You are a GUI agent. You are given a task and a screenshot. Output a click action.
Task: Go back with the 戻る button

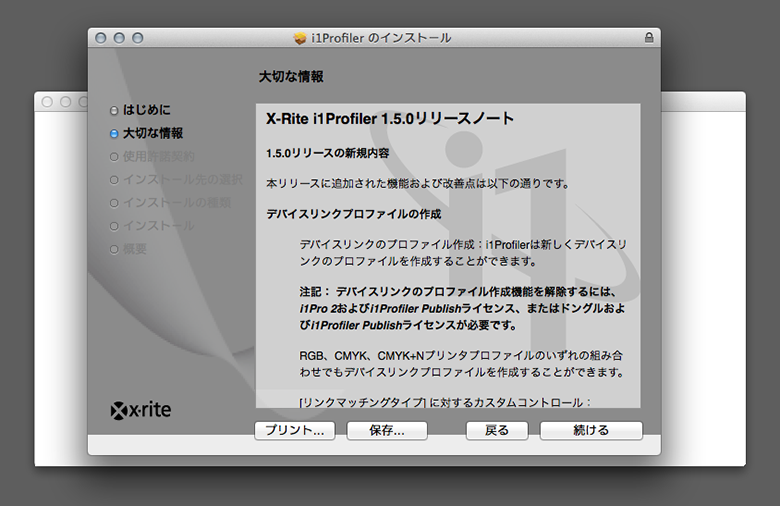click(x=497, y=431)
